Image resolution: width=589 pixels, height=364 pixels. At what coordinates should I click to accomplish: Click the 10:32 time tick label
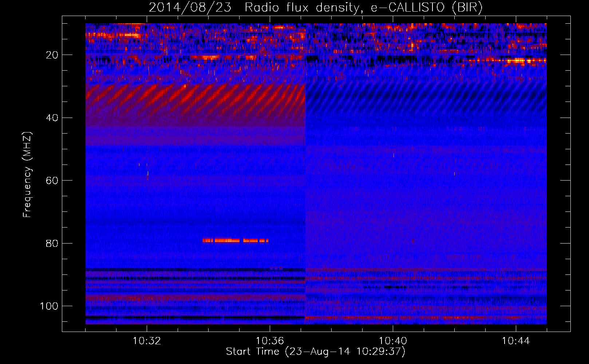point(147,341)
